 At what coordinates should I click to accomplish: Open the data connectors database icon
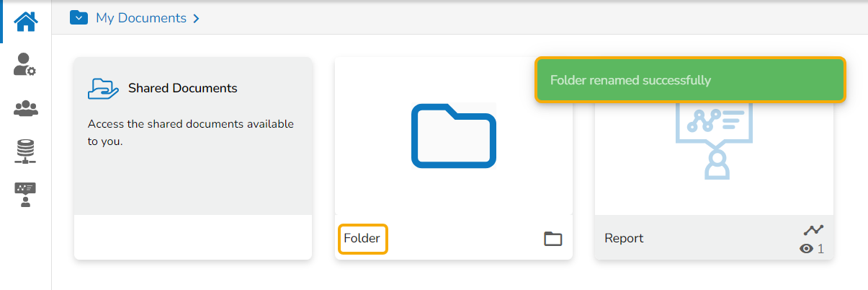coord(25,151)
